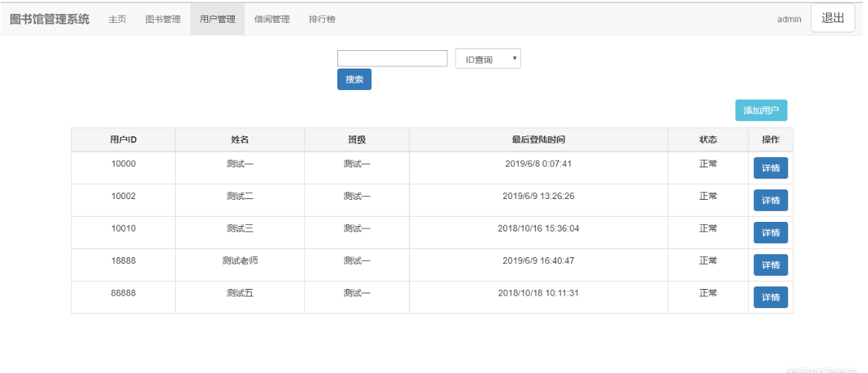Show 详情 for user 18888

click(771, 265)
